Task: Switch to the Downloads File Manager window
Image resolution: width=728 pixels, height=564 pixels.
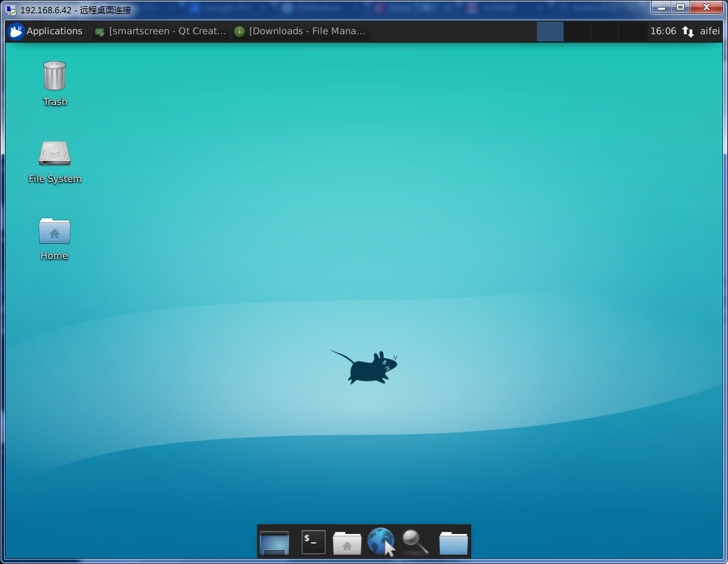Action: click(300, 31)
